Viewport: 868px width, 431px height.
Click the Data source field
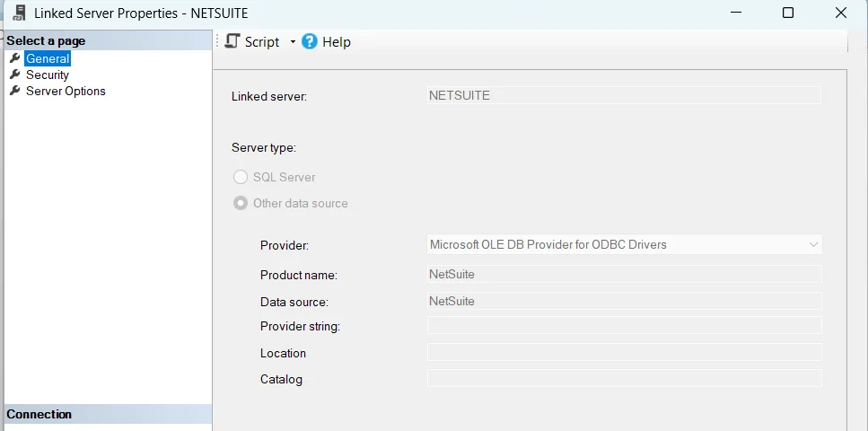[x=625, y=301]
